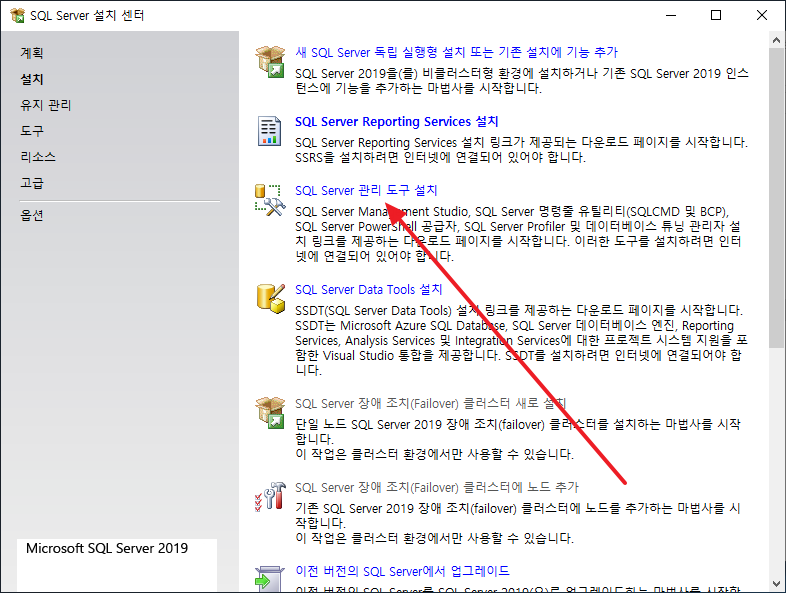Select 도구 in the left navigation

[x=32, y=131]
